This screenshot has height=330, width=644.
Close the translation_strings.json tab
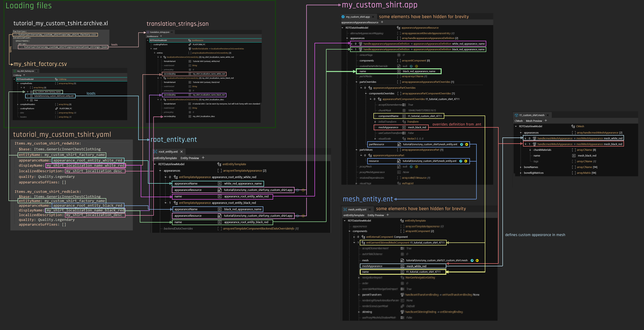click(x=172, y=32)
